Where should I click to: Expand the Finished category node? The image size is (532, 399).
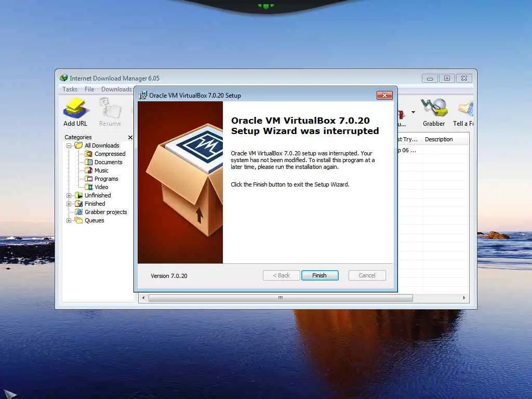[69, 204]
